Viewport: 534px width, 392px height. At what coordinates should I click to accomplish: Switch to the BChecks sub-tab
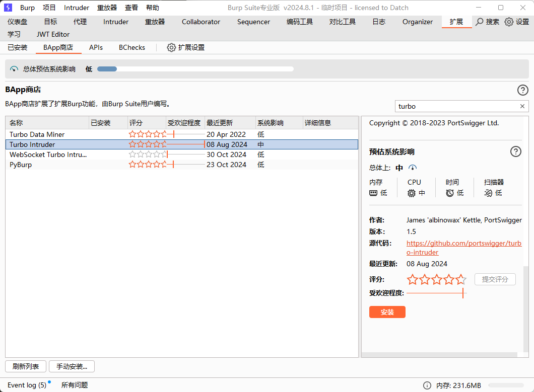(x=132, y=47)
